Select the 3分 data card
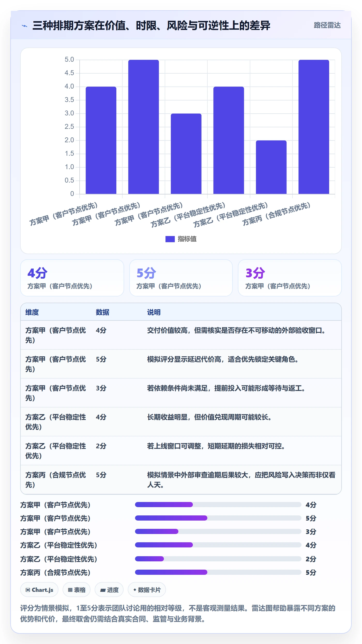The height and width of the screenshot is (644, 362). point(290,278)
